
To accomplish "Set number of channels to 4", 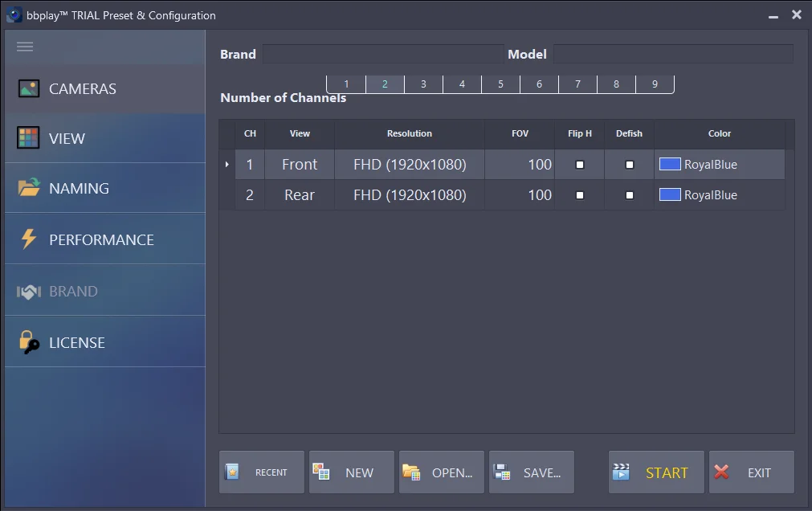I will tap(462, 84).
